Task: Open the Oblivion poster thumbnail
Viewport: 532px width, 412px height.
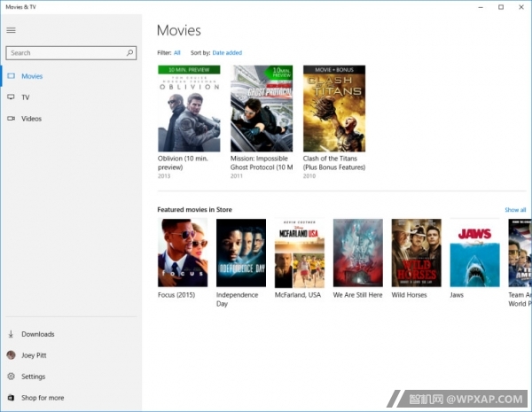Action: [189, 108]
